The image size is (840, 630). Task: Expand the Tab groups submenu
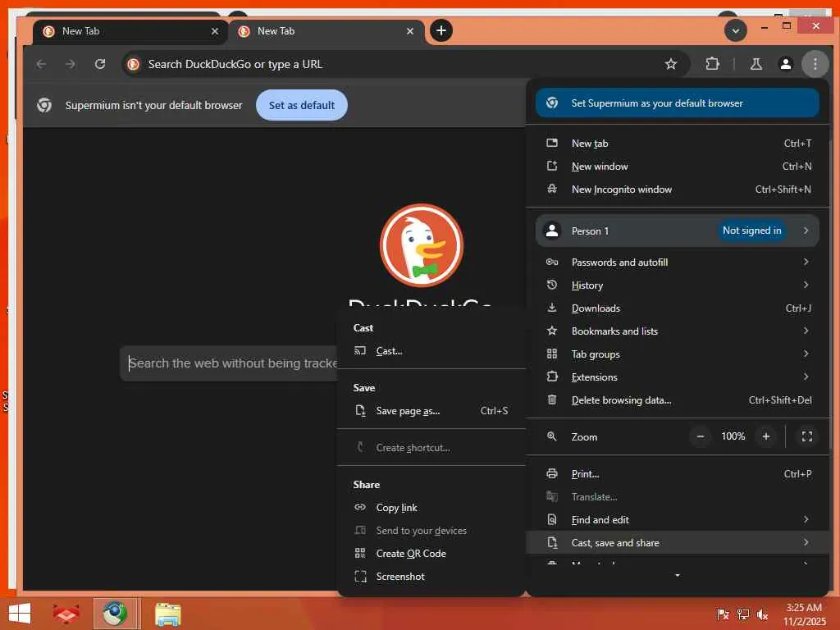(677, 354)
